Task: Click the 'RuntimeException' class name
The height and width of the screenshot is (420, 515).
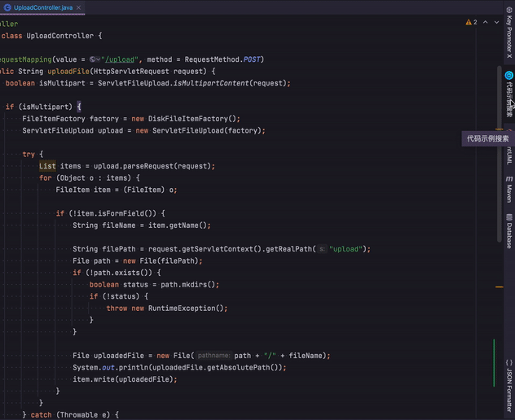Action: coord(182,308)
